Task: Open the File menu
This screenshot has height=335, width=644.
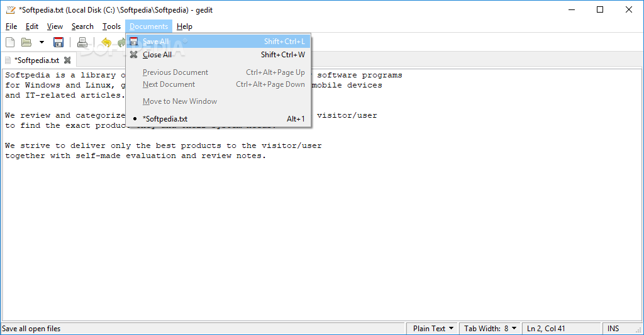Action: pyautogui.click(x=11, y=26)
